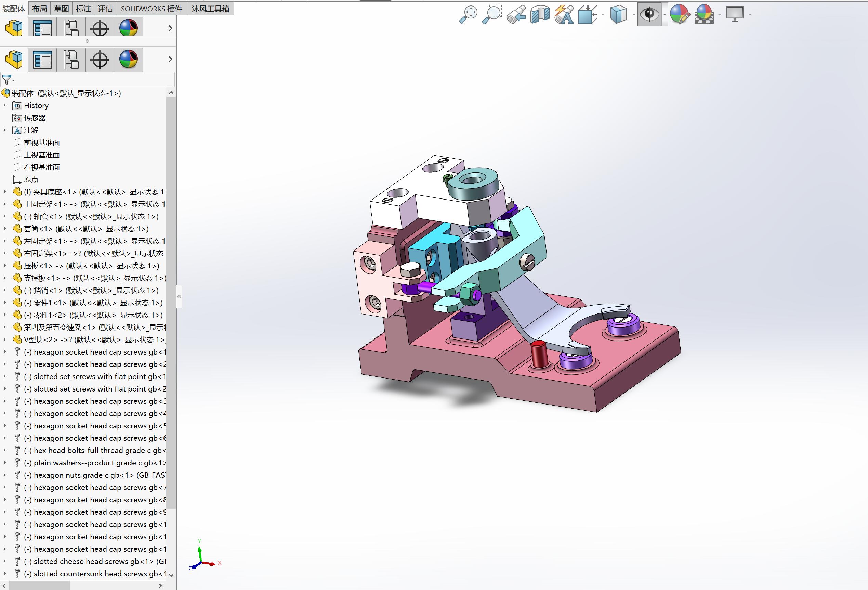Click the feature tree horizontal scroll-right arrow
The height and width of the screenshot is (590, 868).
click(x=161, y=586)
